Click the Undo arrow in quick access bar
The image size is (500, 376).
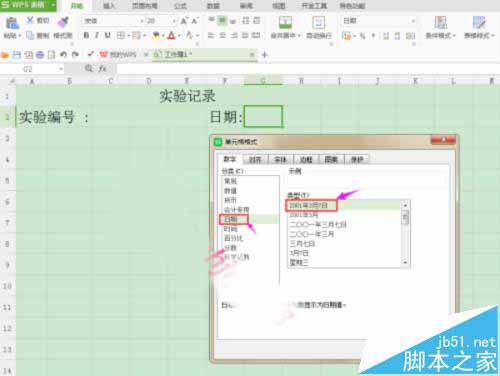pyautogui.click(x=64, y=54)
